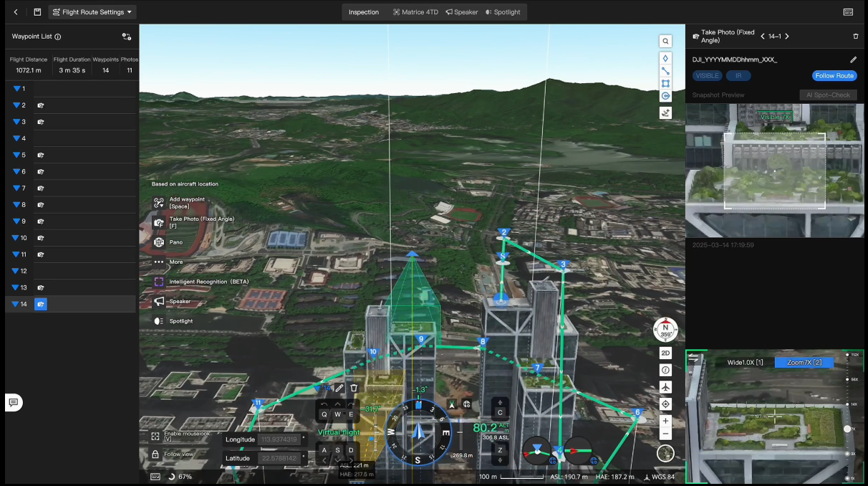Click the search magnifier icon above the map
The image size is (868, 486).
[665, 42]
